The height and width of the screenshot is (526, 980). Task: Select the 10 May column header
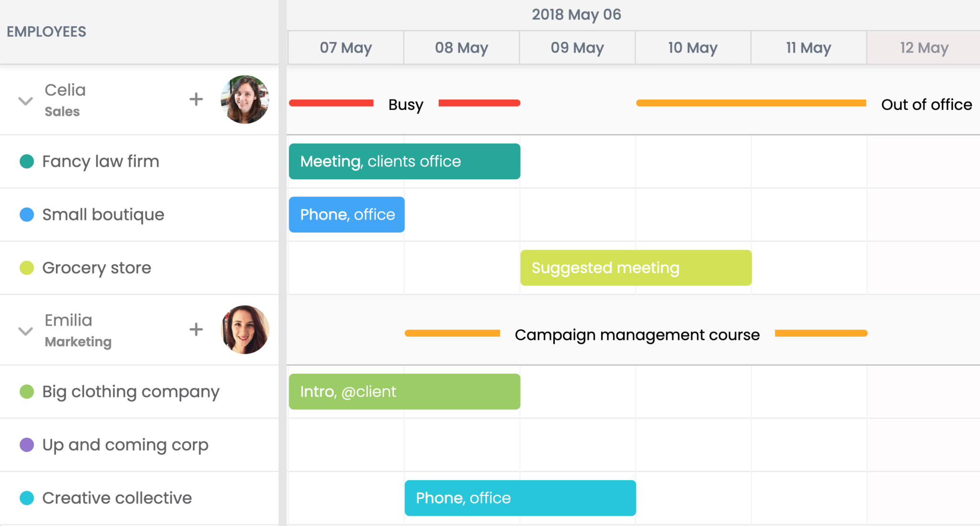point(693,48)
